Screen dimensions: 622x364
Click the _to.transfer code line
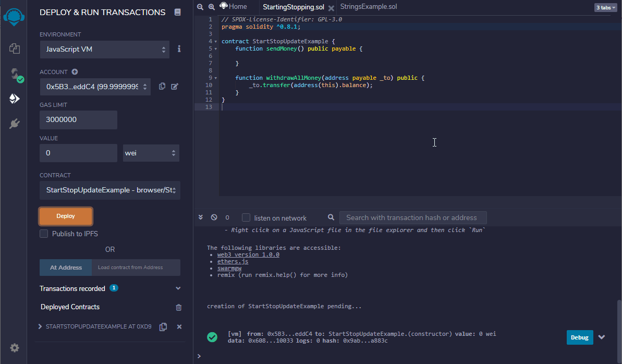[311, 85]
